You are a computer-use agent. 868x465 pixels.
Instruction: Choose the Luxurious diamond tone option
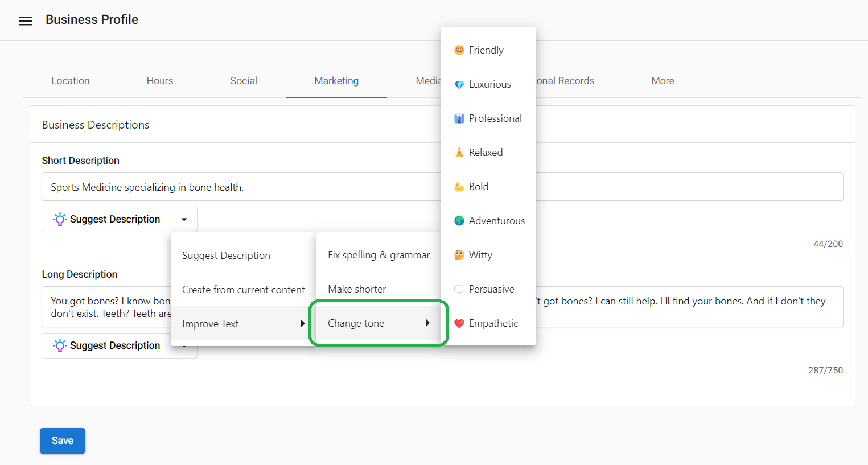(489, 84)
